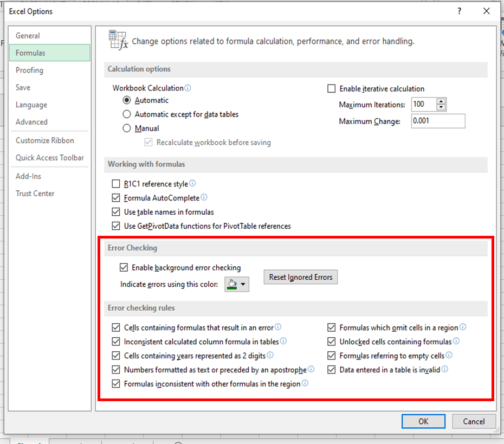
Task: Open the Proofing options category
Action: tap(49, 70)
